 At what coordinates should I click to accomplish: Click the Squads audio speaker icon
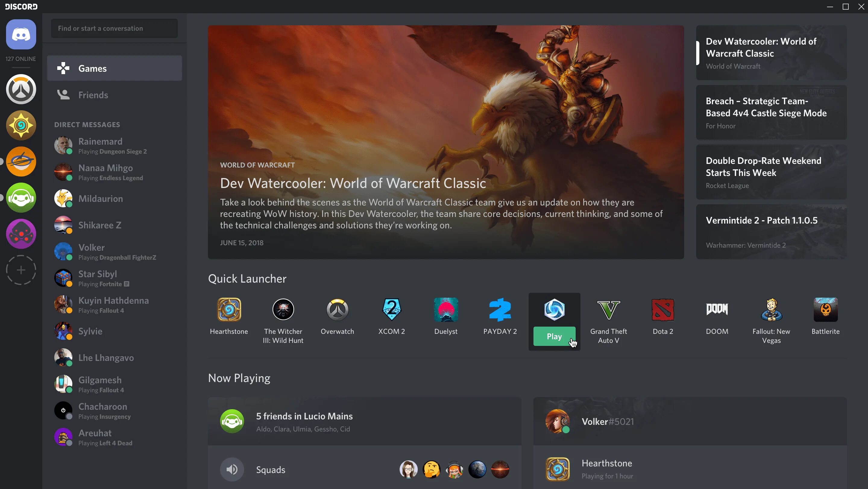tap(232, 470)
